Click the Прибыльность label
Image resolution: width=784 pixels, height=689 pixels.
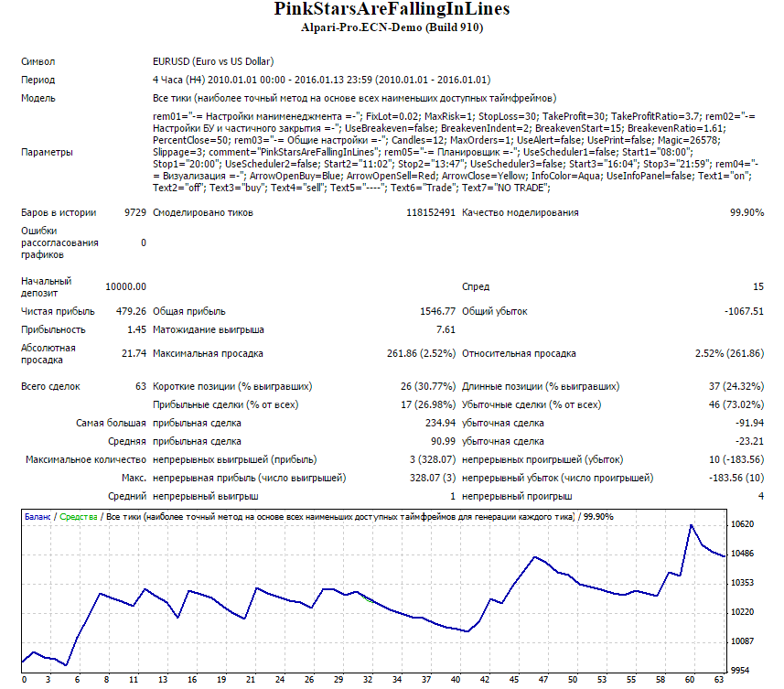point(53,330)
